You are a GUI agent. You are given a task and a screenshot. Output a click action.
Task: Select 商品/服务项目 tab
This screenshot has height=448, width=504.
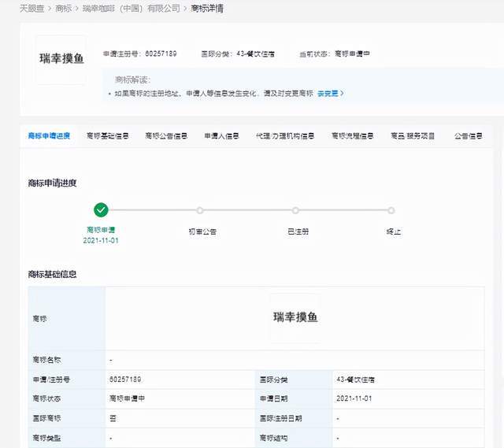tap(413, 136)
